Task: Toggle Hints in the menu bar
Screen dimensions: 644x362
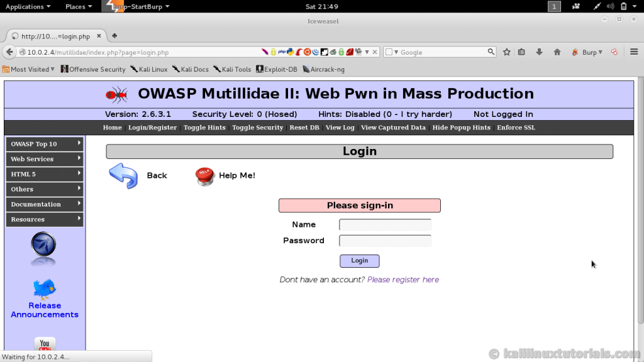Action: coord(204,128)
